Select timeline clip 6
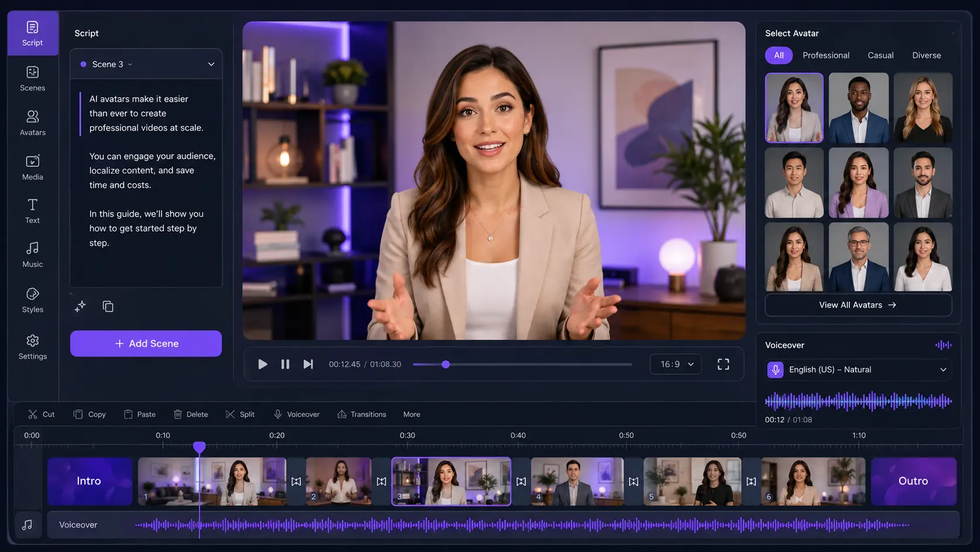Screen dimensions: 980x552 (813, 481)
